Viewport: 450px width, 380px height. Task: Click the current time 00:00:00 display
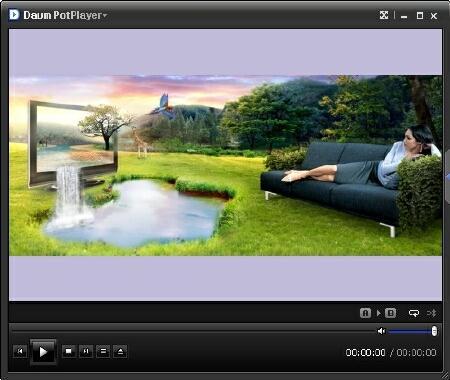click(x=365, y=353)
